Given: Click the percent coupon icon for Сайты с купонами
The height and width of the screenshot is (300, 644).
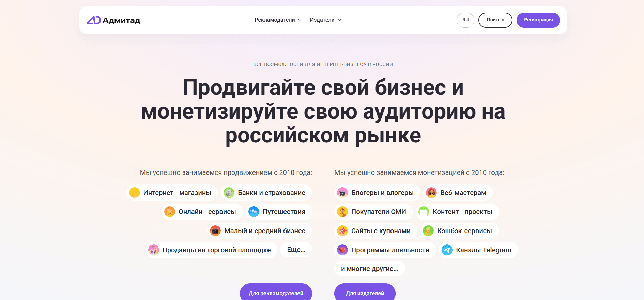Looking at the screenshot, I should 342,231.
